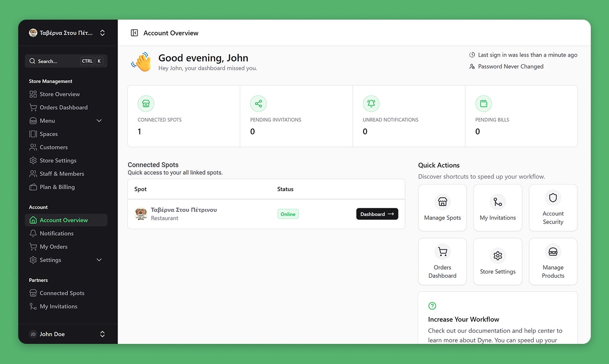The image size is (609, 364).
Task: Open Customers from the sidebar
Action: pyautogui.click(x=32, y=147)
